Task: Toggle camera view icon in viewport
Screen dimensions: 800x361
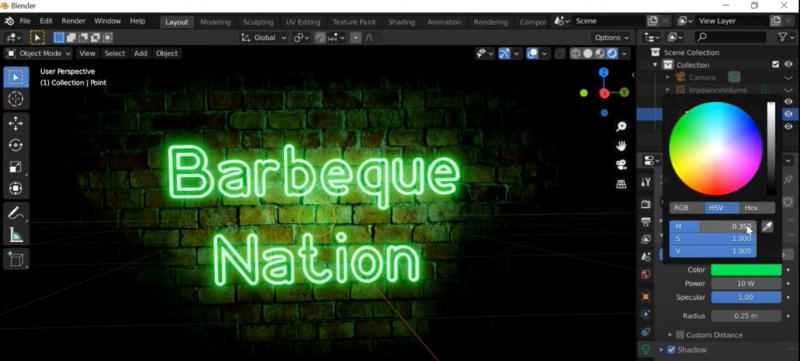Action: click(x=621, y=165)
